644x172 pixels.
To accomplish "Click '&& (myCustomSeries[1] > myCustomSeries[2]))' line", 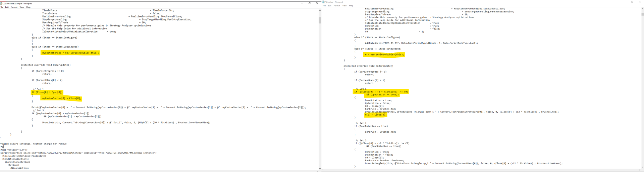I will tap(72, 117).
